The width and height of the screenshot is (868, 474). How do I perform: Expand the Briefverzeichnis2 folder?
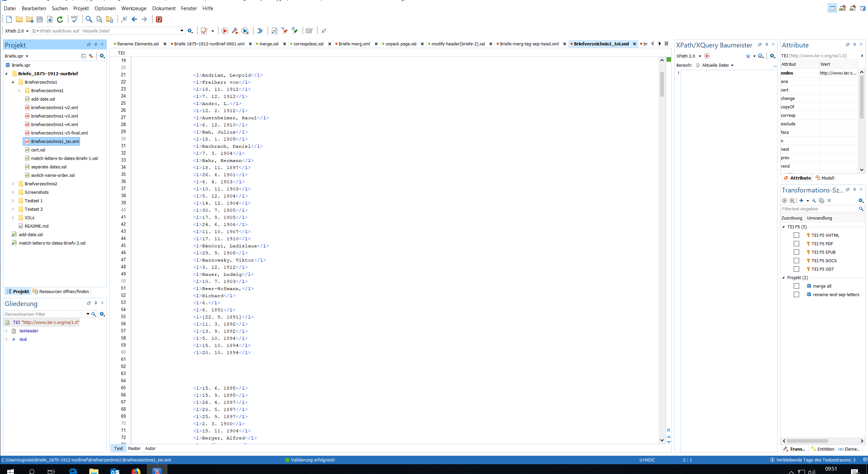tap(13, 184)
